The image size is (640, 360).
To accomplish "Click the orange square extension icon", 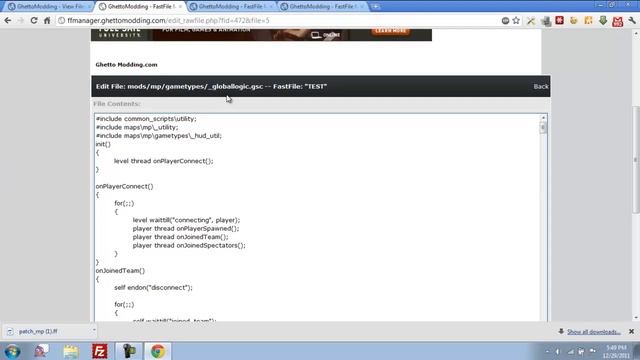I will pos(588,20).
